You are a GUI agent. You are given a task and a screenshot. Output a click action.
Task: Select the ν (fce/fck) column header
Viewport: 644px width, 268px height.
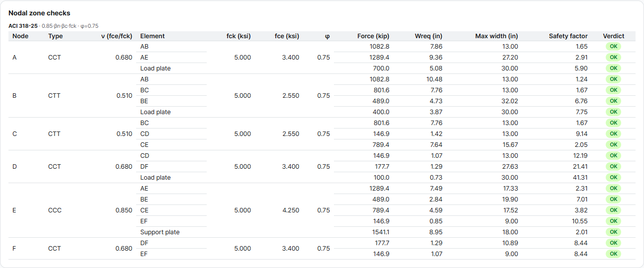pyautogui.click(x=116, y=36)
